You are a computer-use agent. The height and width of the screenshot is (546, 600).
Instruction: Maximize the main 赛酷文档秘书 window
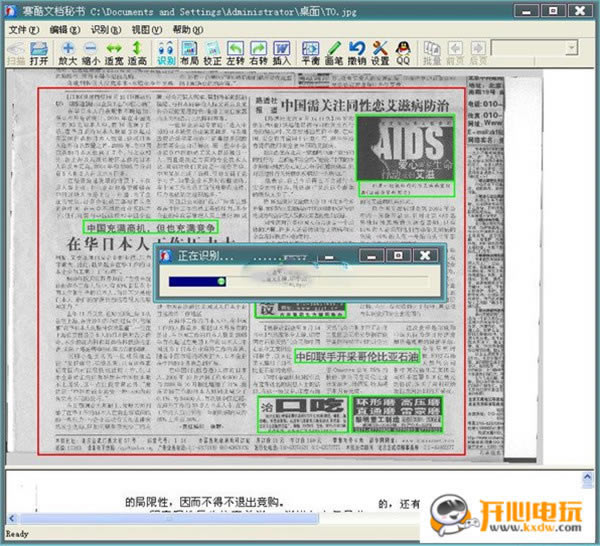[553, 11]
